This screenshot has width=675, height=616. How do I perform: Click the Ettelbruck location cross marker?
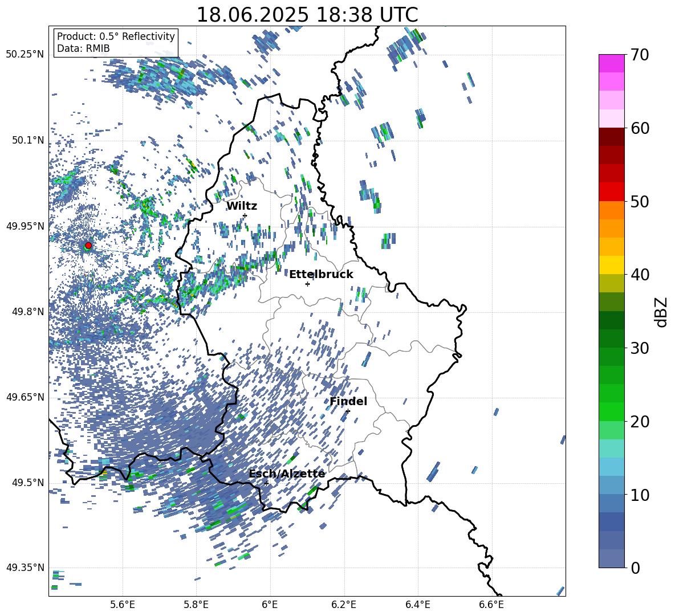click(307, 284)
